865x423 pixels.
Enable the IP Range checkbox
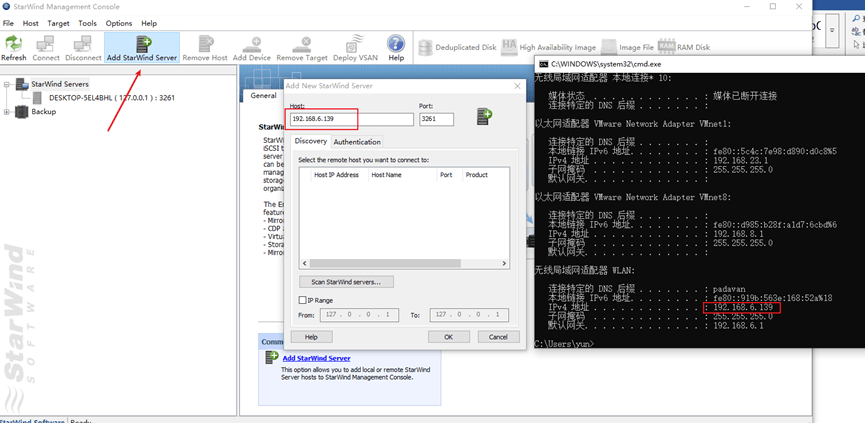point(302,300)
